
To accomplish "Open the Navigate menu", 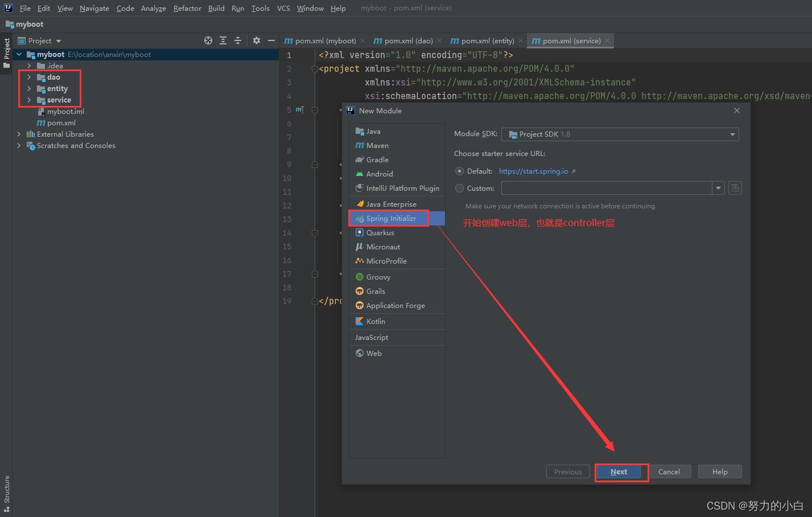I will coord(94,9).
